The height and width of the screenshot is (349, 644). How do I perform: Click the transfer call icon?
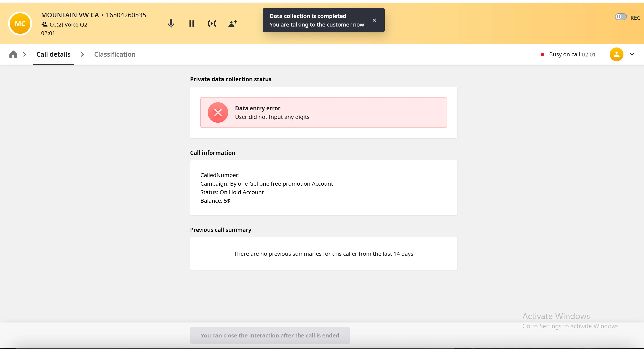point(212,24)
